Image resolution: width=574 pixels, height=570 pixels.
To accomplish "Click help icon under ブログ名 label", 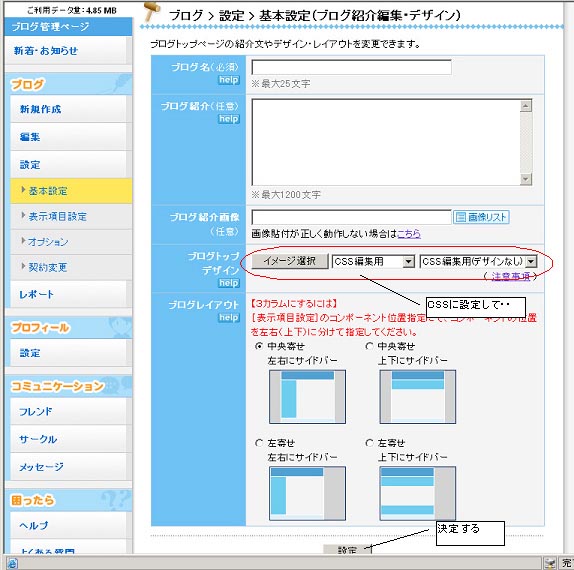I will [x=229, y=80].
